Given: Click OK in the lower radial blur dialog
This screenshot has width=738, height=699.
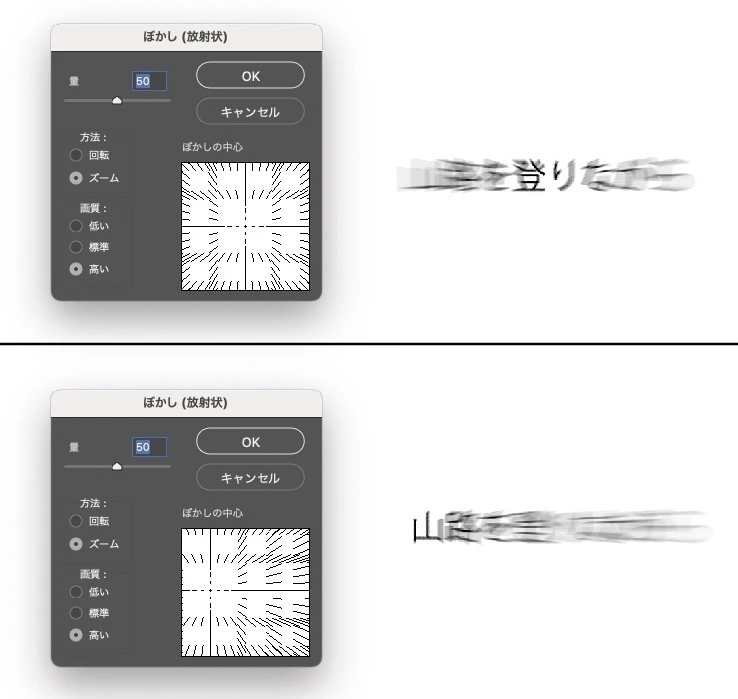Looking at the screenshot, I should tap(250, 442).
